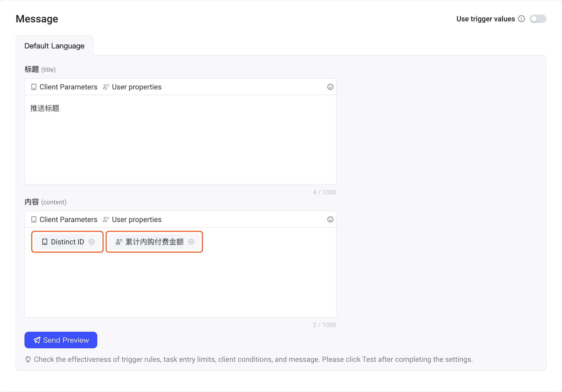Viewport: 562px width, 392px height.
Task: Click the title character count 4 / 1000
Action: 324,192
